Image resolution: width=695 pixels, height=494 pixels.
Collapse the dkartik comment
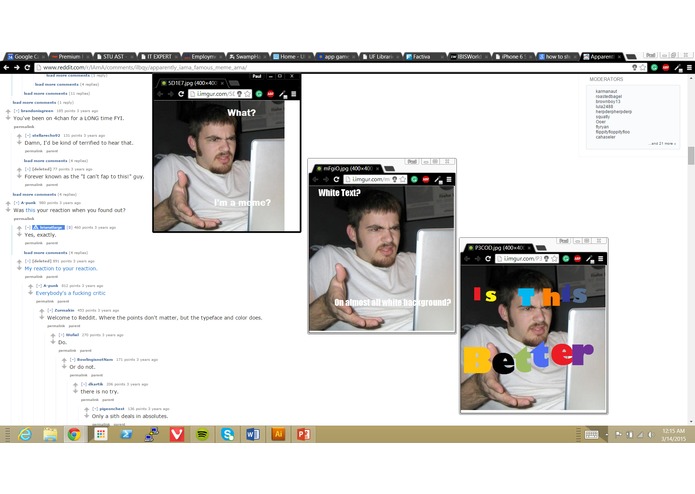coord(84,384)
